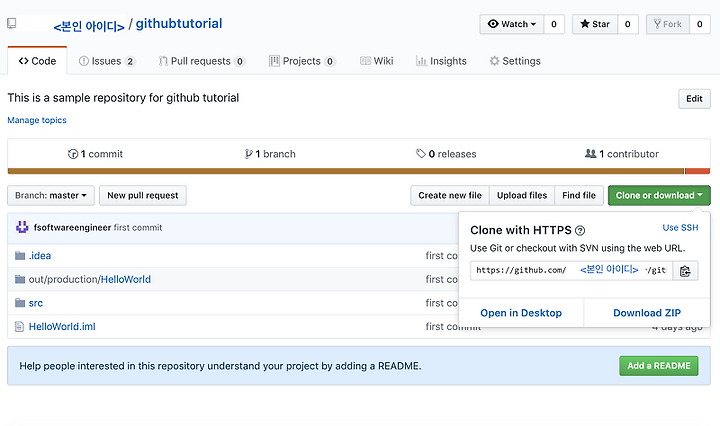The image size is (720, 426).
Task: Click Upload files button
Action: click(x=522, y=196)
